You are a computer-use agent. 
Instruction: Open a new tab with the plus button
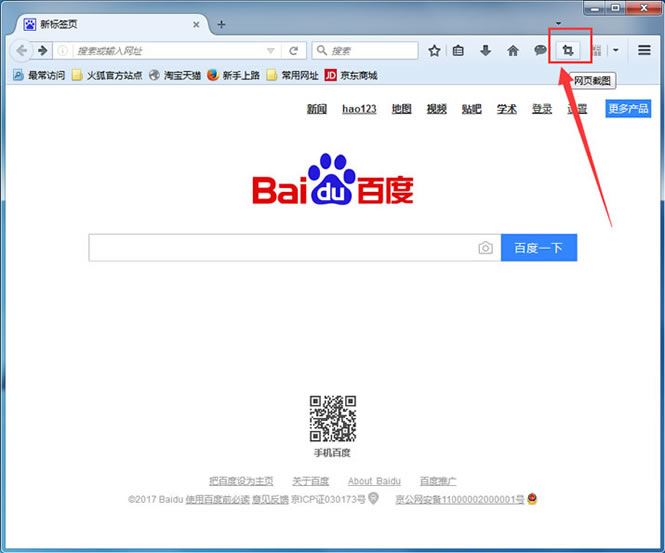221,25
